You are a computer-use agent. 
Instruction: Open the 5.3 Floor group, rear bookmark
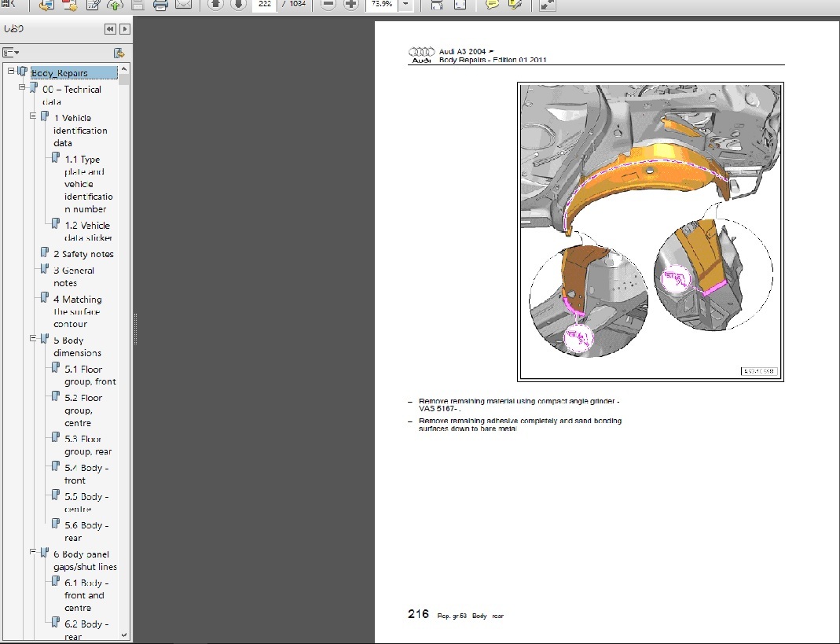click(x=88, y=445)
